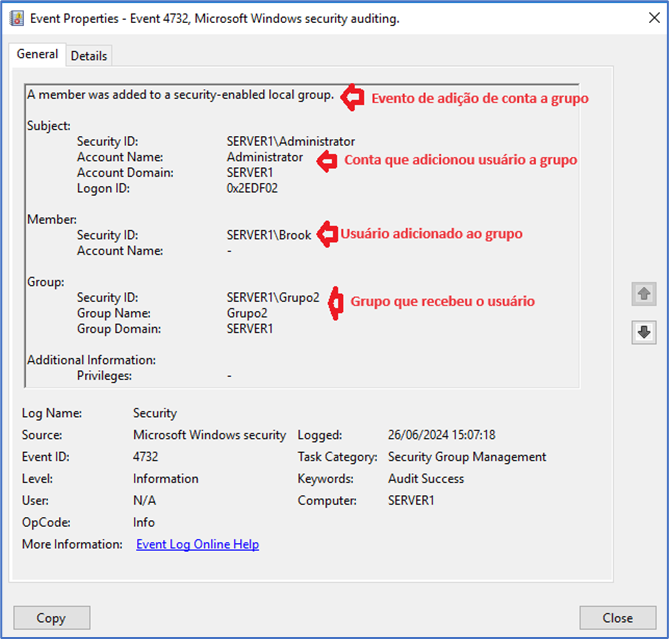The image size is (669, 639).
Task: Go to previous event with up arrow
Action: click(x=643, y=294)
